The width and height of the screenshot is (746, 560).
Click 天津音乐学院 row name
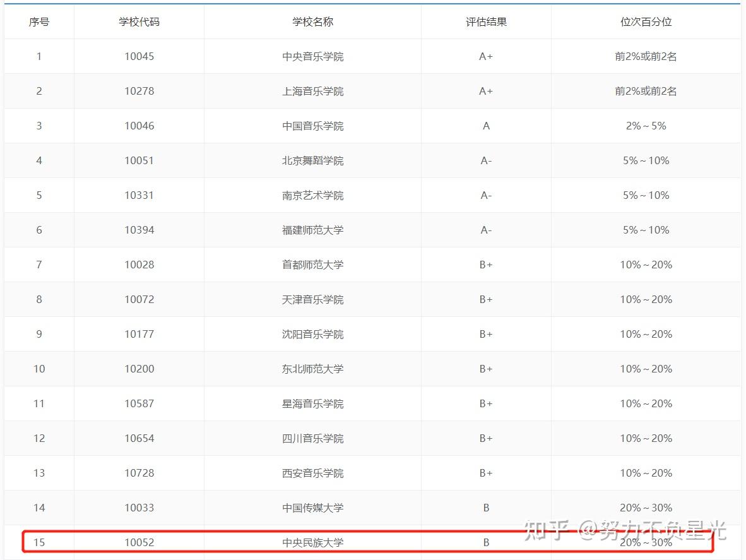pyautogui.click(x=312, y=300)
